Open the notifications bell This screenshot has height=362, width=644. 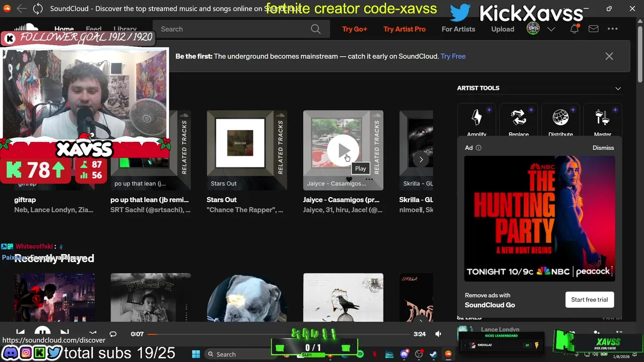click(575, 29)
